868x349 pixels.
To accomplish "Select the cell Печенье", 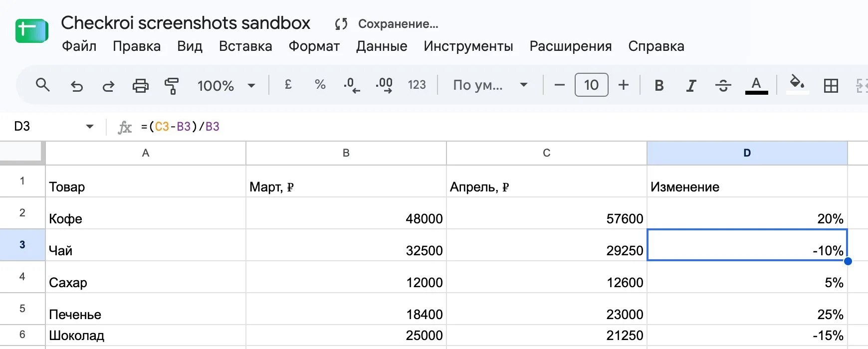I will (x=146, y=309).
